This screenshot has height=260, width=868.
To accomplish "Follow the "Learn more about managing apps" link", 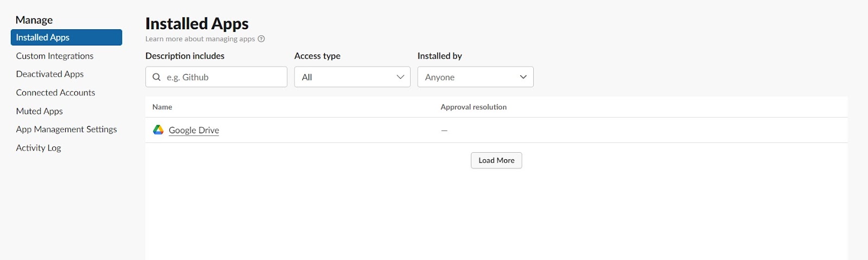I will (x=200, y=39).
